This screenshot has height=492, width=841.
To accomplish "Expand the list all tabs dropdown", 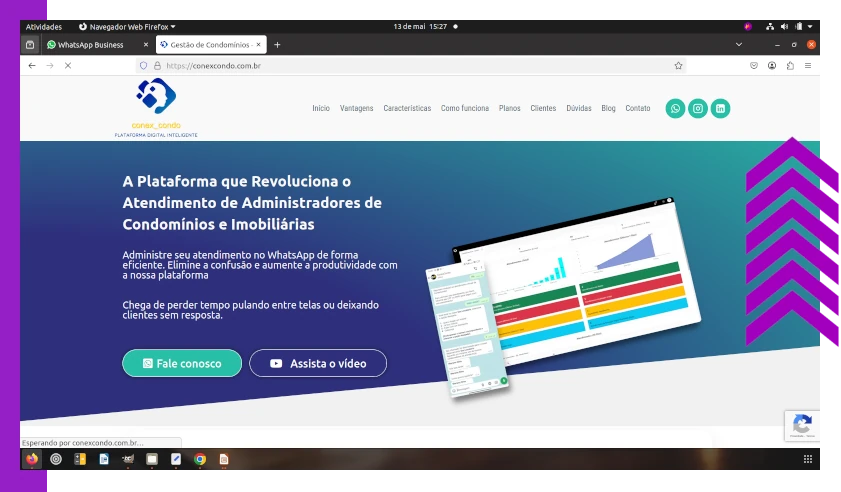I will pos(739,44).
